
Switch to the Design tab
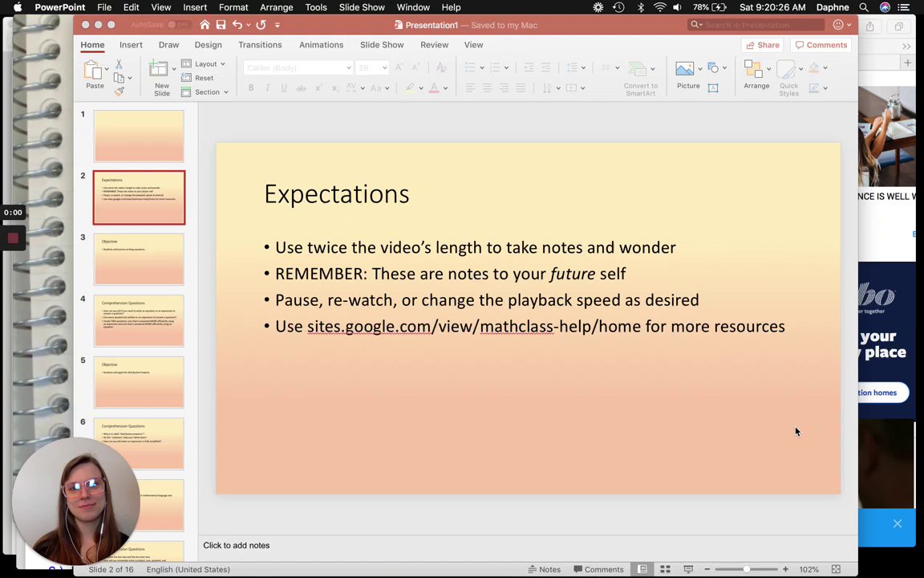[208, 45]
